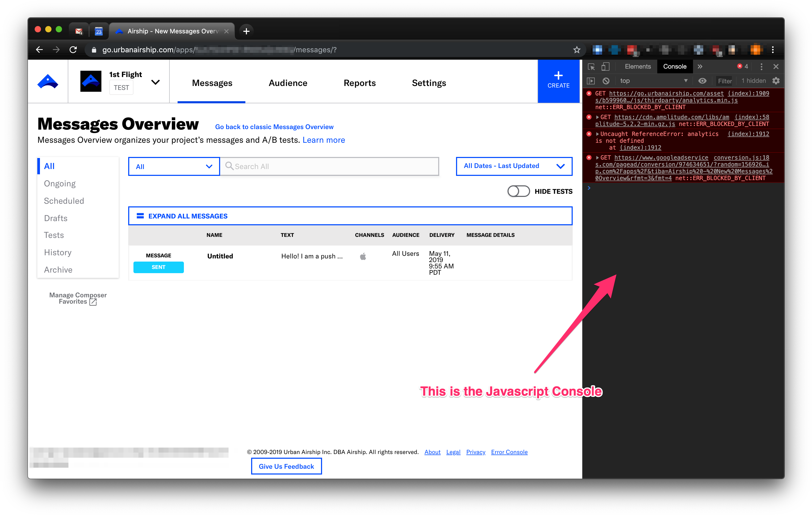Screen dimensions: 812x515
Task: Open the Legal footer link
Action: pos(453,452)
